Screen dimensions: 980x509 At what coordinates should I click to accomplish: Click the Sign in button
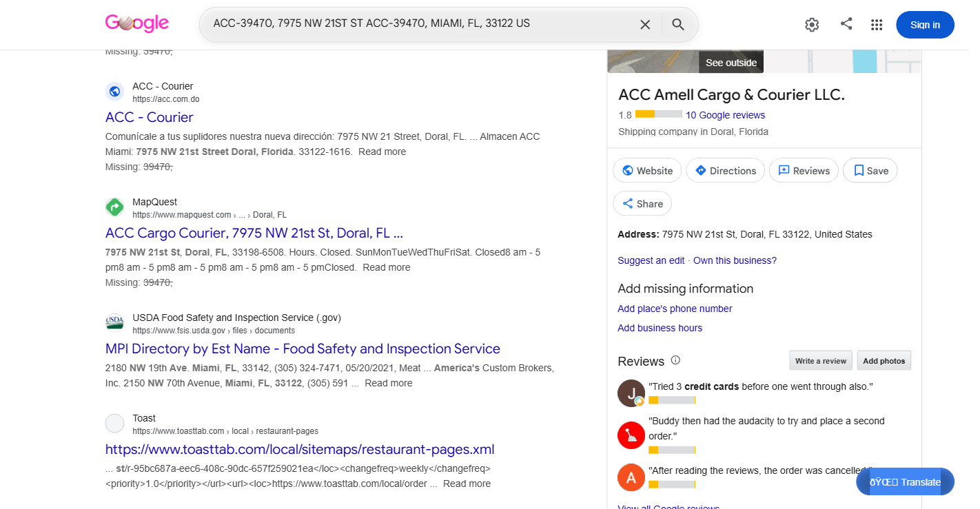pyautogui.click(x=925, y=25)
